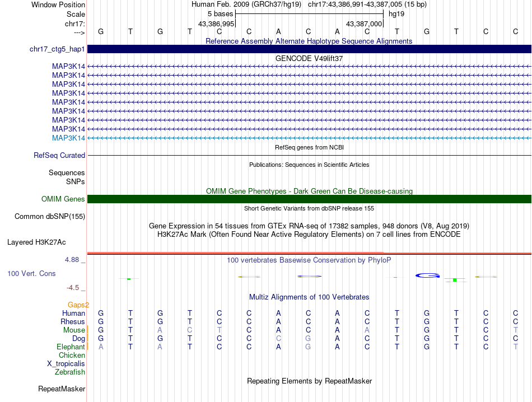This screenshot has height=402, width=532.
Task: Click the 43,387,000 coordinate label
Action: point(364,24)
